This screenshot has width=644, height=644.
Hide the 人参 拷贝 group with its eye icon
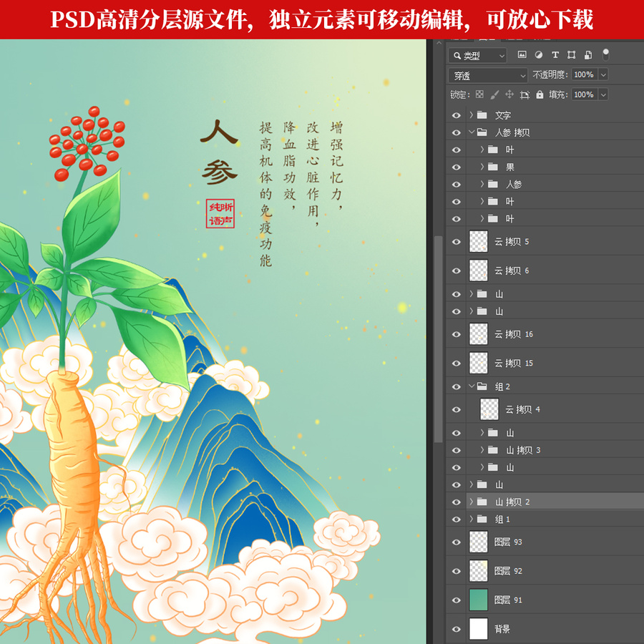pos(457,132)
